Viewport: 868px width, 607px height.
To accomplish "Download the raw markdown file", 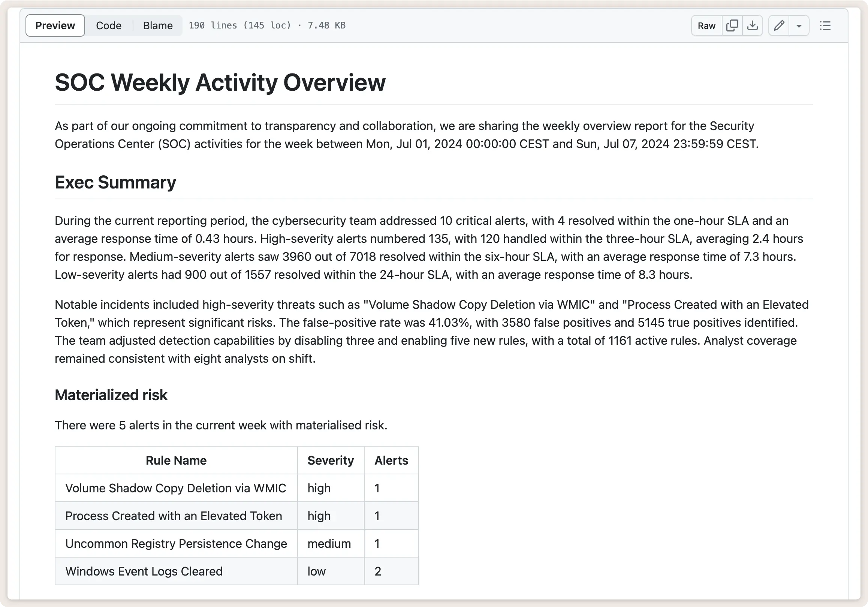I will point(753,25).
